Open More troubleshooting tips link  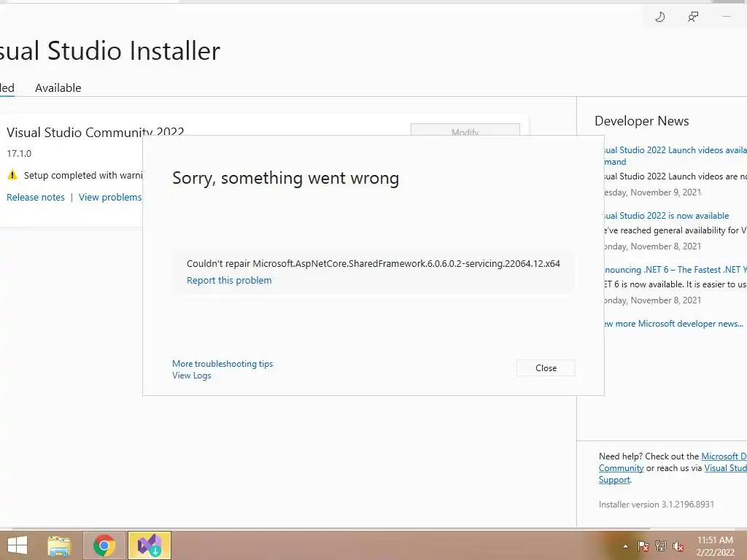(x=222, y=364)
